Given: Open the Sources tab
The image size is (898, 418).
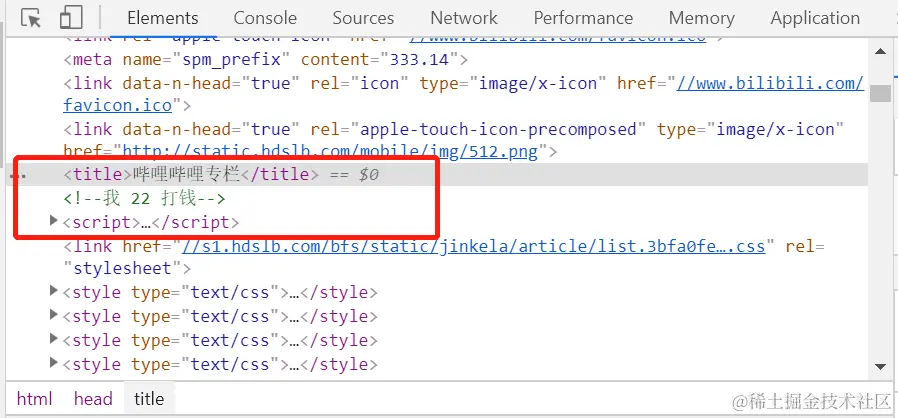Looking at the screenshot, I should (363, 18).
